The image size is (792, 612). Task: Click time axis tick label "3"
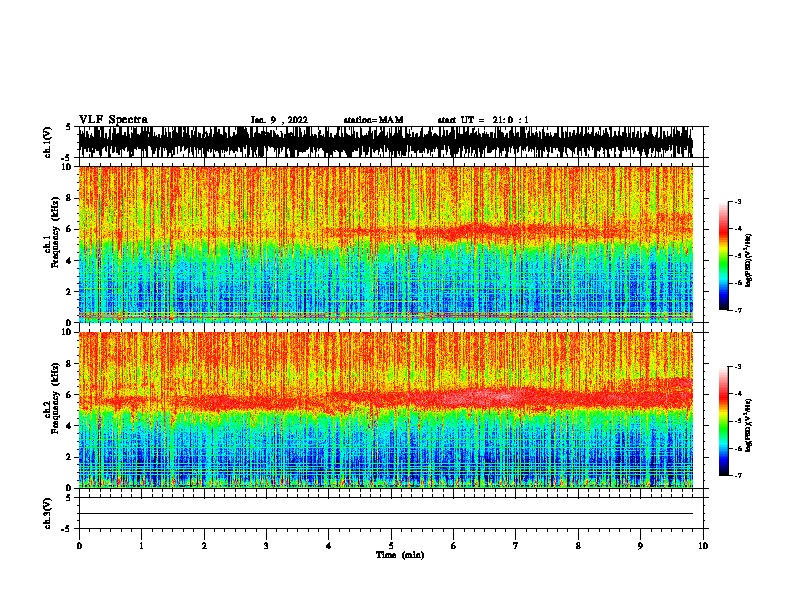click(x=266, y=546)
